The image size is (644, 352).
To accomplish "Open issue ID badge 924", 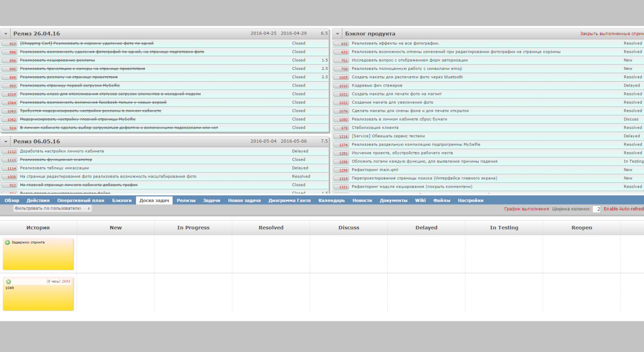I will coord(10,128).
